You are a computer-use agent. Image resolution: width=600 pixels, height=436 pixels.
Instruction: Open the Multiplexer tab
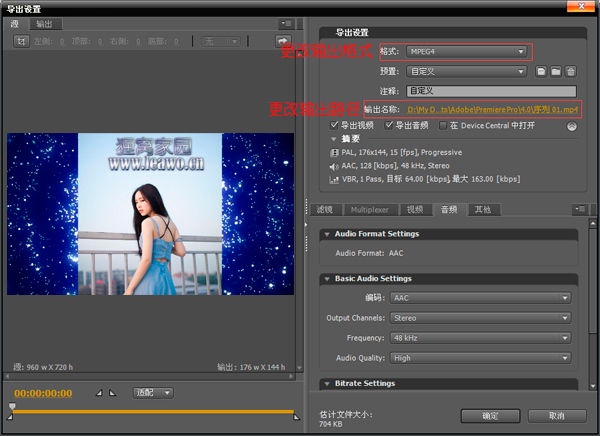point(370,210)
